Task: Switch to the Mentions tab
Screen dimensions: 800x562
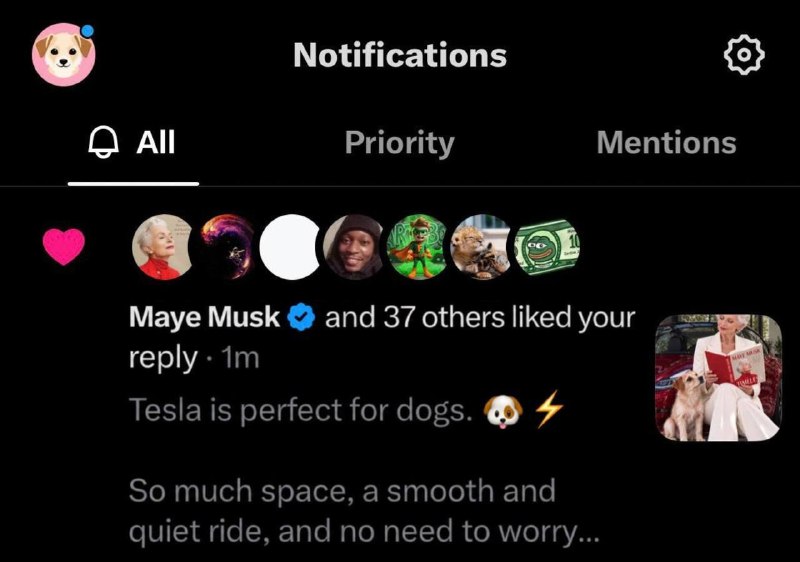Action: tap(666, 142)
